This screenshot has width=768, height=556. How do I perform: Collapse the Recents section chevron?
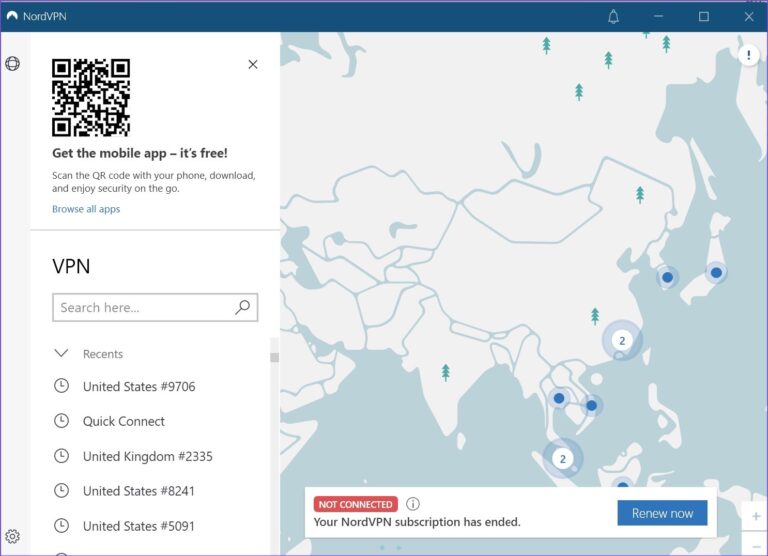click(x=61, y=354)
